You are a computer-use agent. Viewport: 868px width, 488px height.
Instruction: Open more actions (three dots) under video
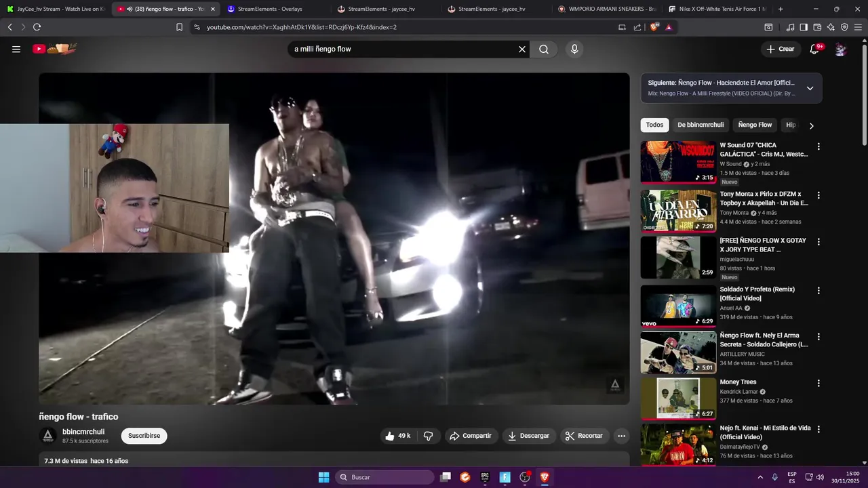click(621, 436)
